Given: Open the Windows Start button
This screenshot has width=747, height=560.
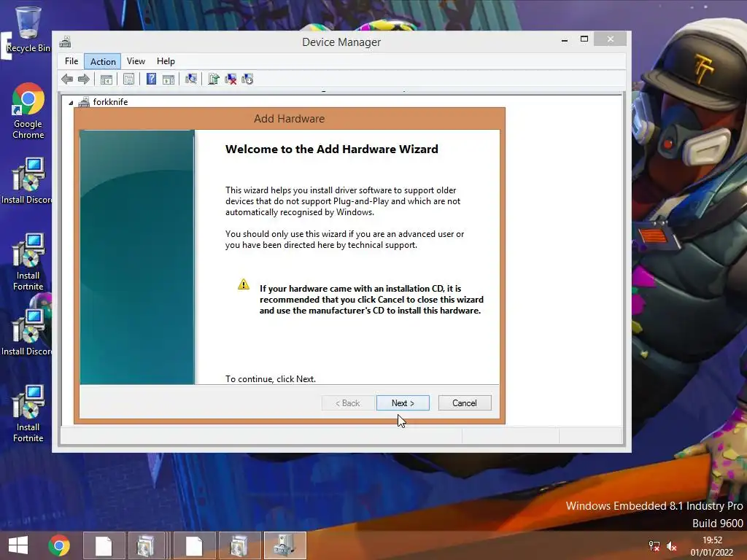Looking at the screenshot, I should coord(18,545).
